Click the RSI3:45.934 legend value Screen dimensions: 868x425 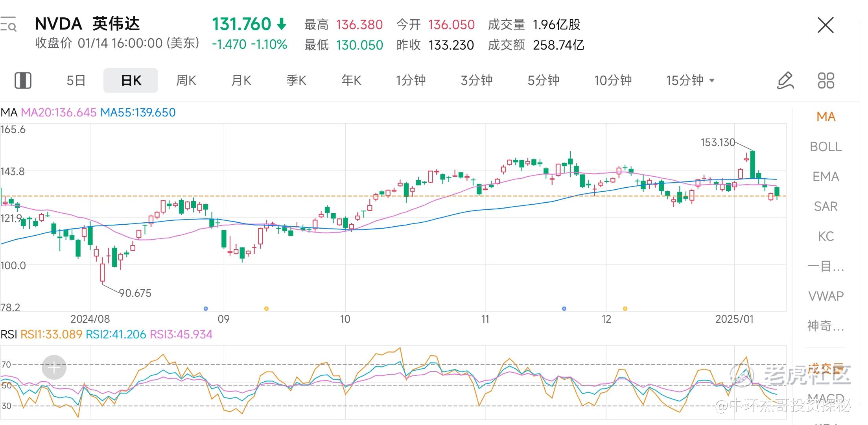point(181,334)
